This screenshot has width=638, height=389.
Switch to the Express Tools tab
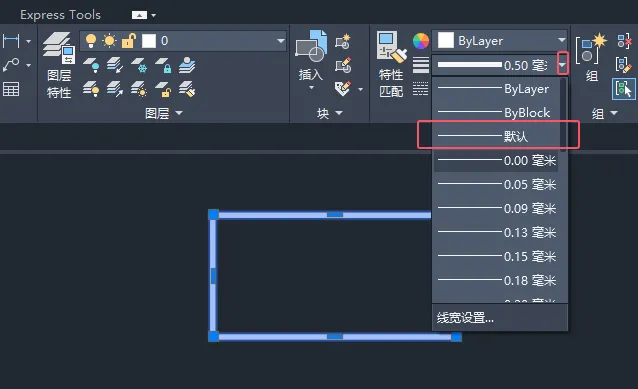coord(60,15)
